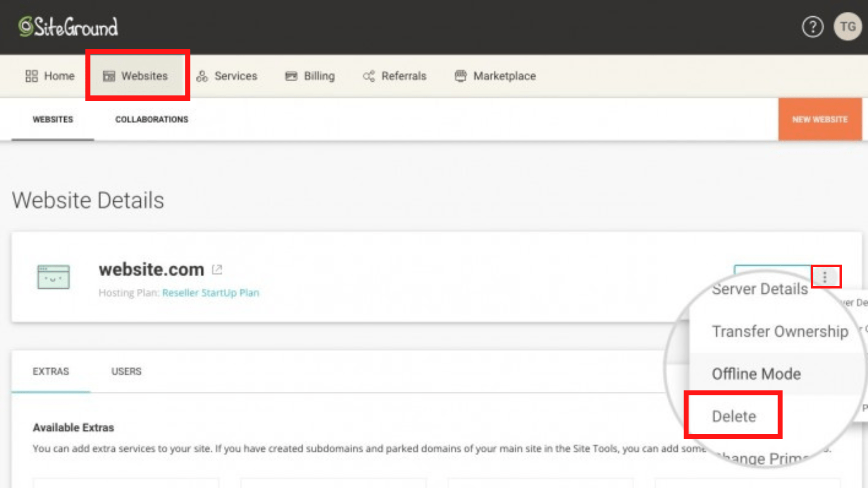Viewport: 868px width, 488px height.
Task: Switch to the COLLABORATIONS sub-tab
Action: tap(151, 119)
